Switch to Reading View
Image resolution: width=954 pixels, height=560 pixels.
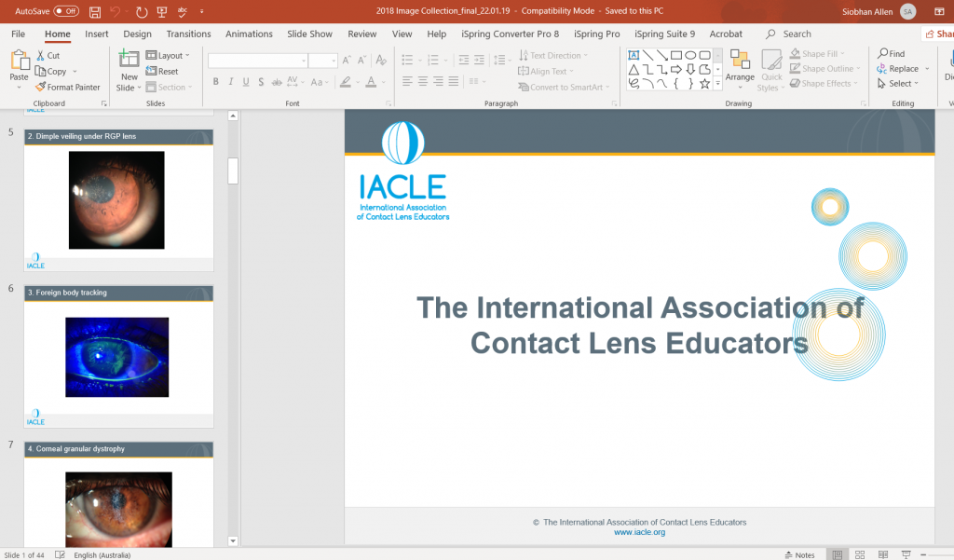coord(883,554)
